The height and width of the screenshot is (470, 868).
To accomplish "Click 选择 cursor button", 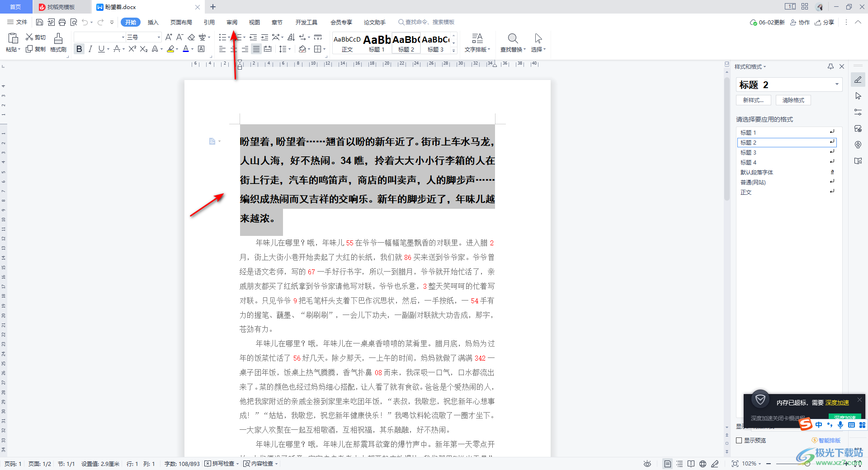I will [x=538, y=42].
